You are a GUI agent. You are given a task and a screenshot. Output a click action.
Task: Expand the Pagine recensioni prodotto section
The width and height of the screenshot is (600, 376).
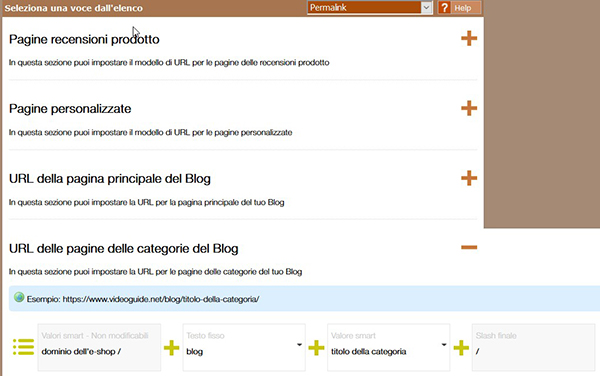[469, 38]
